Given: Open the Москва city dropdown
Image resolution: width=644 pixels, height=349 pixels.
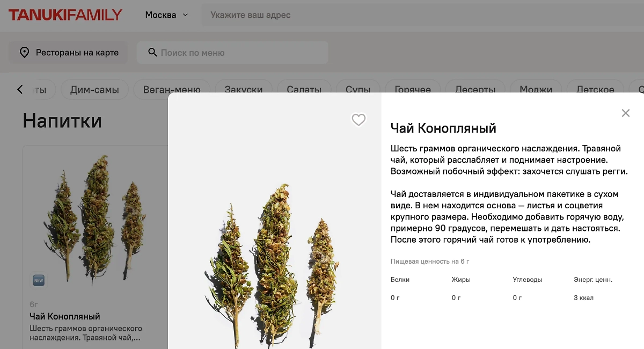Looking at the screenshot, I should click(x=166, y=15).
